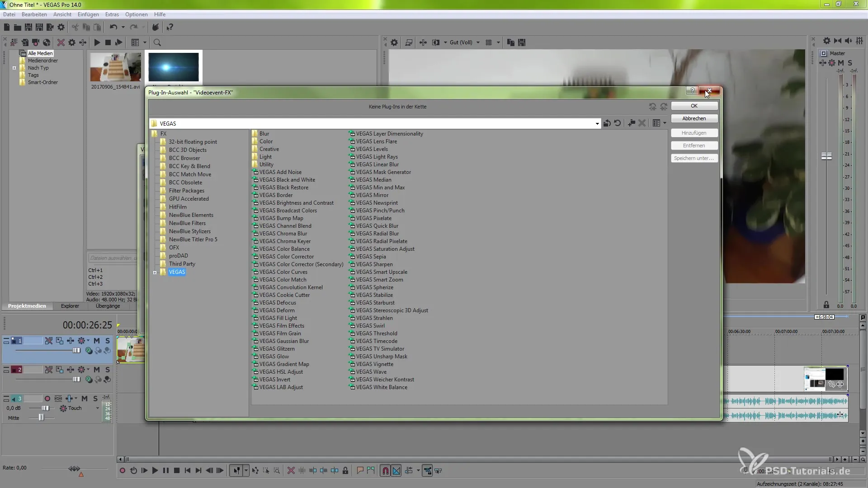Image resolution: width=868 pixels, height=488 pixels.
Task: Adjust track 3 volume slider
Action: click(x=45, y=408)
